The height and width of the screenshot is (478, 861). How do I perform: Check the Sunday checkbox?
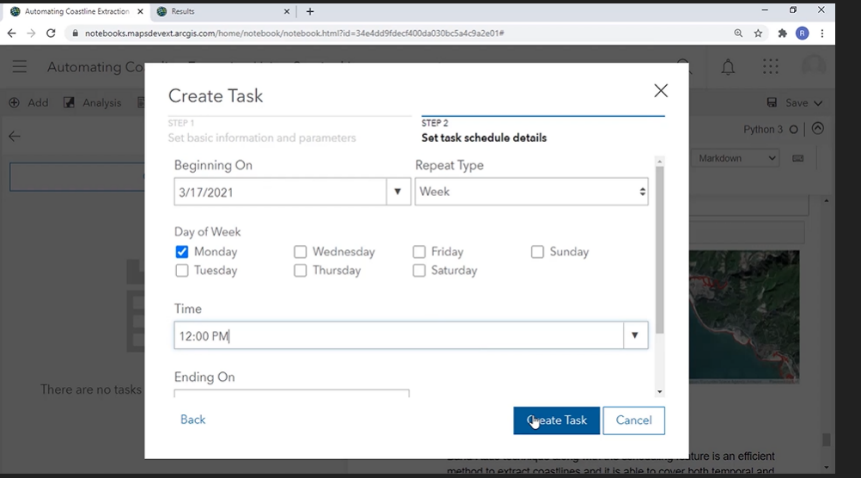(x=537, y=252)
